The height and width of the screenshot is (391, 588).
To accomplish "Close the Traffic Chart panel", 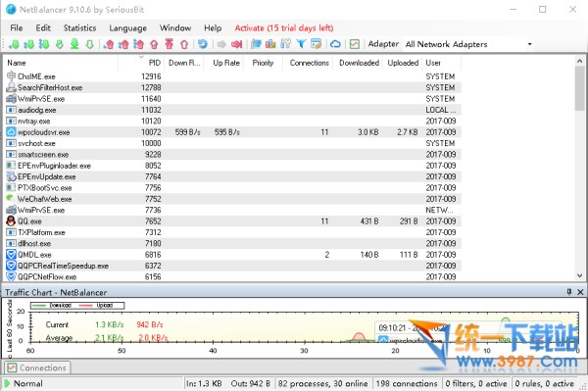I will point(580,292).
